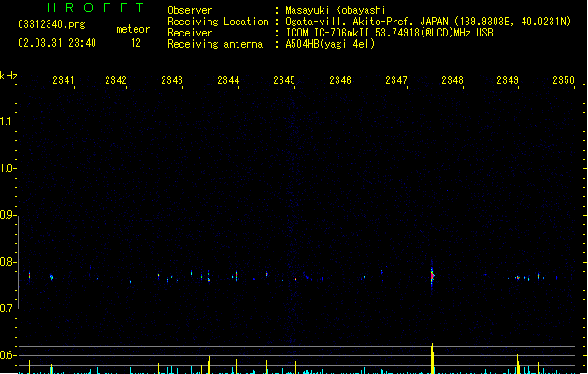588x374 pixels.
Task: Click the 0.7 kHz frequency tick label
Action: pyautogui.click(x=7, y=309)
